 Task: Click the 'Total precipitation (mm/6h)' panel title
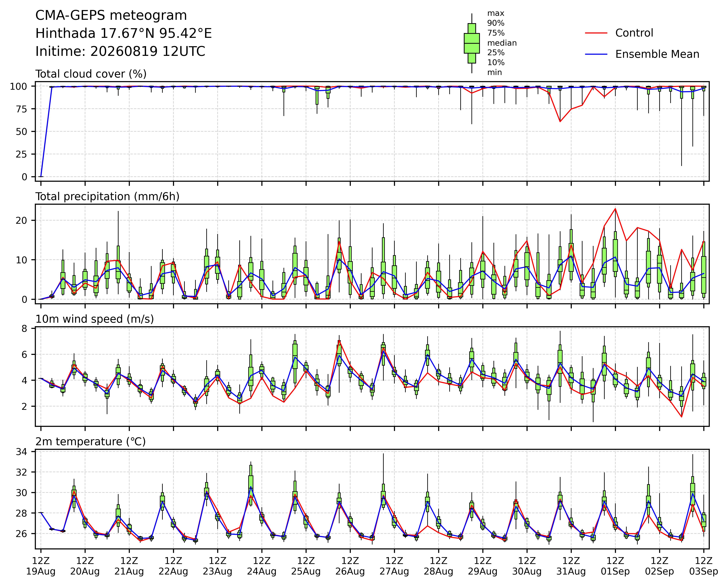(x=107, y=197)
